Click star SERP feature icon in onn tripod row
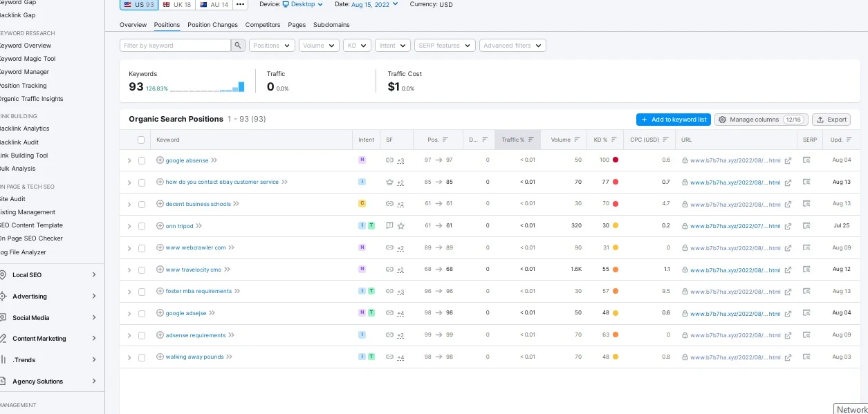Viewport: 868px width, 414px height. tap(401, 225)
